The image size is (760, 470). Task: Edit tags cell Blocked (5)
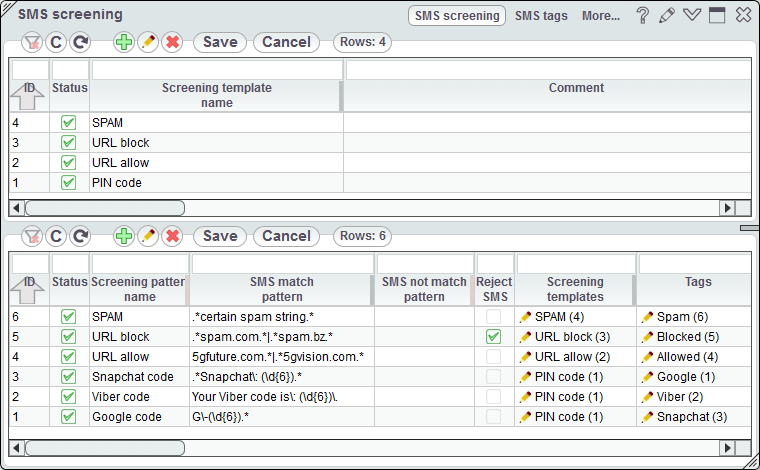tap(647, 337)
